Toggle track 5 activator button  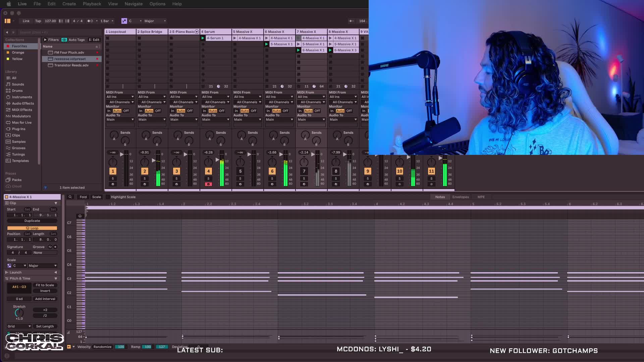tap(240, 171)
